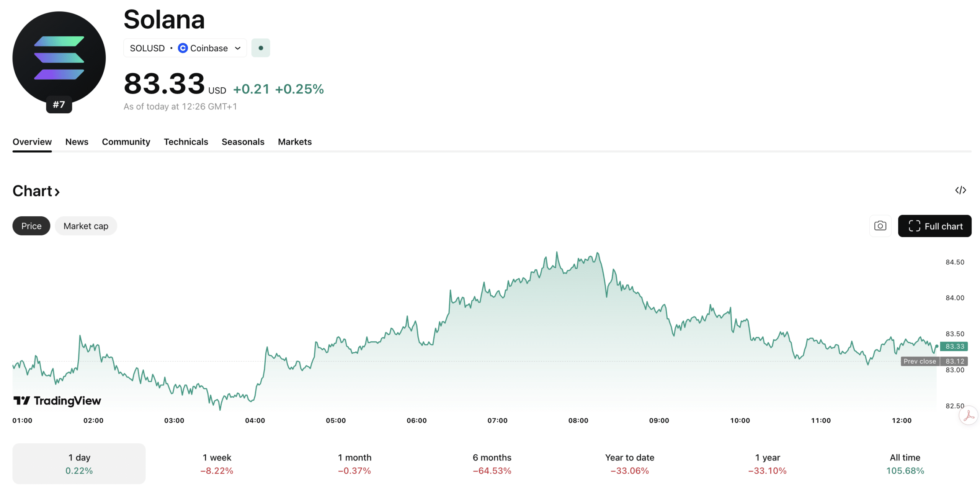Open the SOLUSD Coinbase exchange dropdown
The height and width of the screenshot is (488, 980).
[x=185, y=48]
